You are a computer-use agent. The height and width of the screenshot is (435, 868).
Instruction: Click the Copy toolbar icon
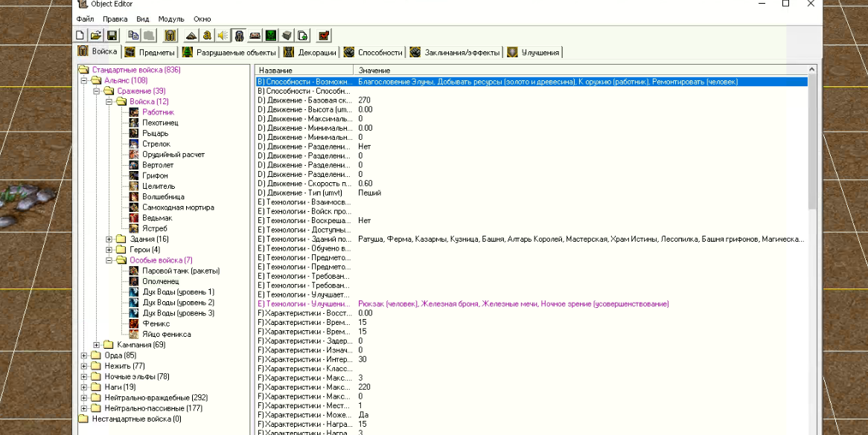133,36
